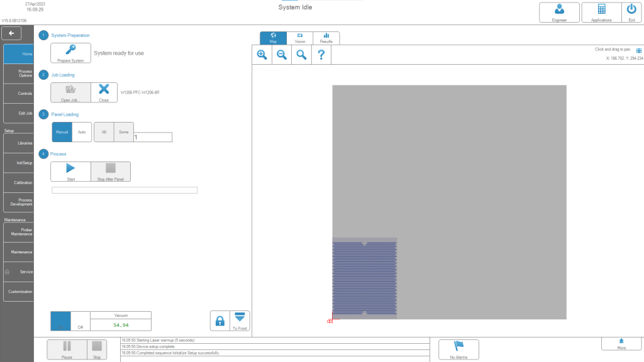Close the loaded job

point(104,92)
